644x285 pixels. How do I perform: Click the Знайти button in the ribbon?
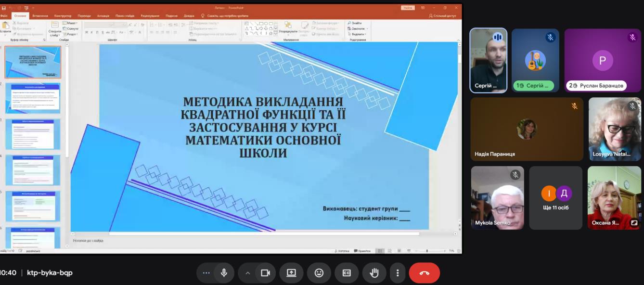356,23
